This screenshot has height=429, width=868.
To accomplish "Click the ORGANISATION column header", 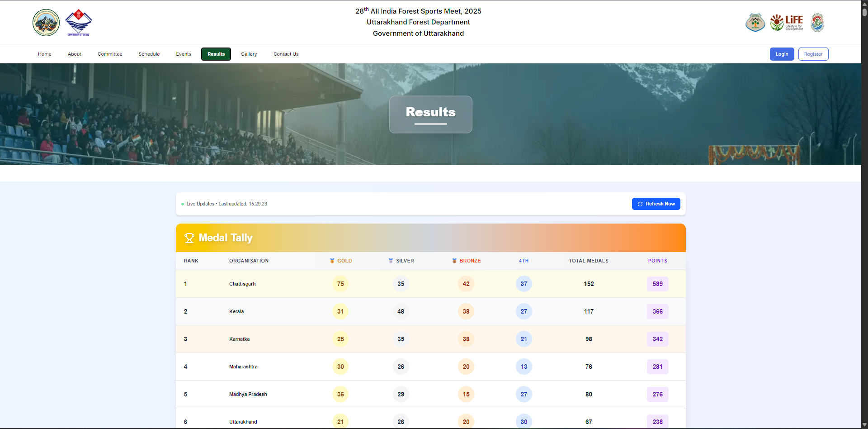I will [x=249, y=261].
